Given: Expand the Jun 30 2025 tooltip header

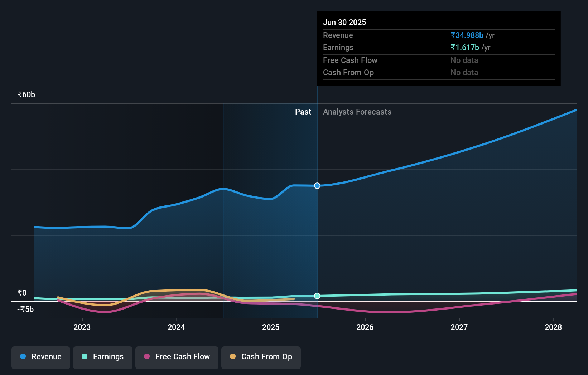Looking at the screenshot, I should coord(344,22).
